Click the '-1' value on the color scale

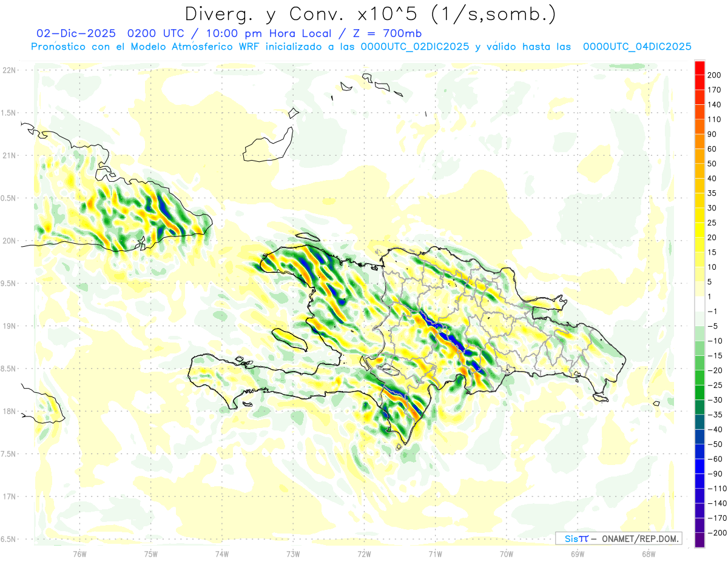[x=712, y=311]
